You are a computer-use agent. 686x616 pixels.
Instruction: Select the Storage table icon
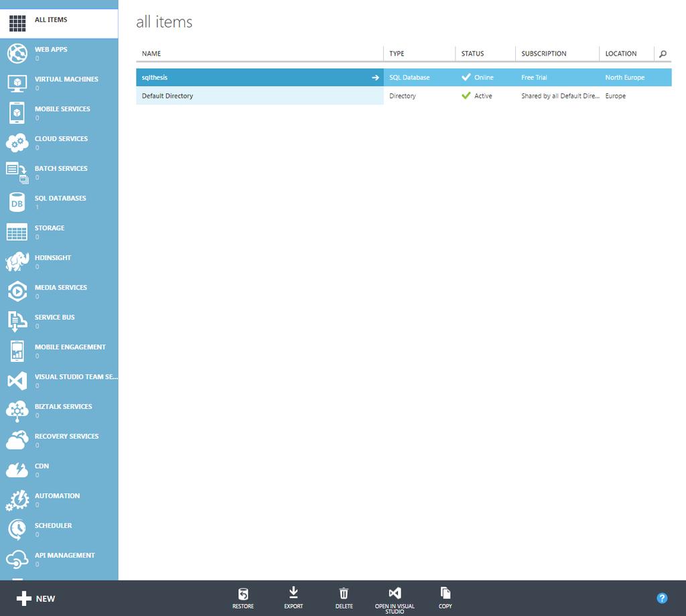[17, 232]
